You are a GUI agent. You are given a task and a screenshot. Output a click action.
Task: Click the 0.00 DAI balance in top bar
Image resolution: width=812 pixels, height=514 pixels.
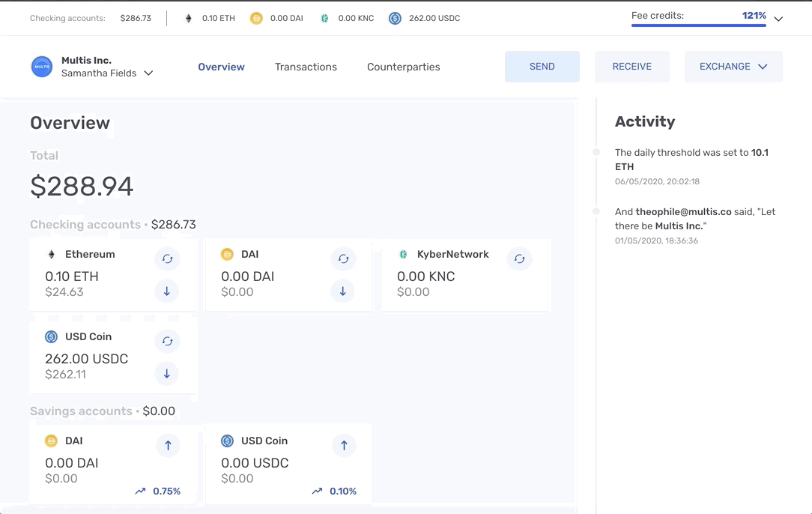(287, 18)
